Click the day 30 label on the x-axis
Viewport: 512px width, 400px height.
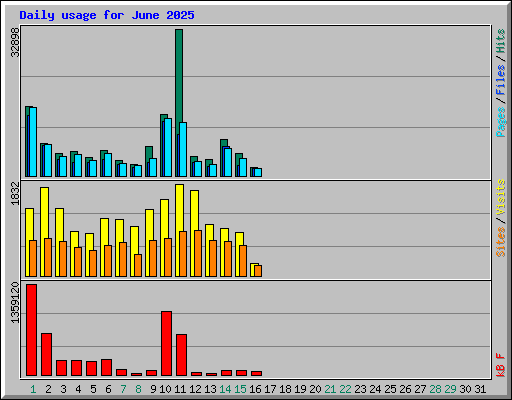tap(465, 389)
